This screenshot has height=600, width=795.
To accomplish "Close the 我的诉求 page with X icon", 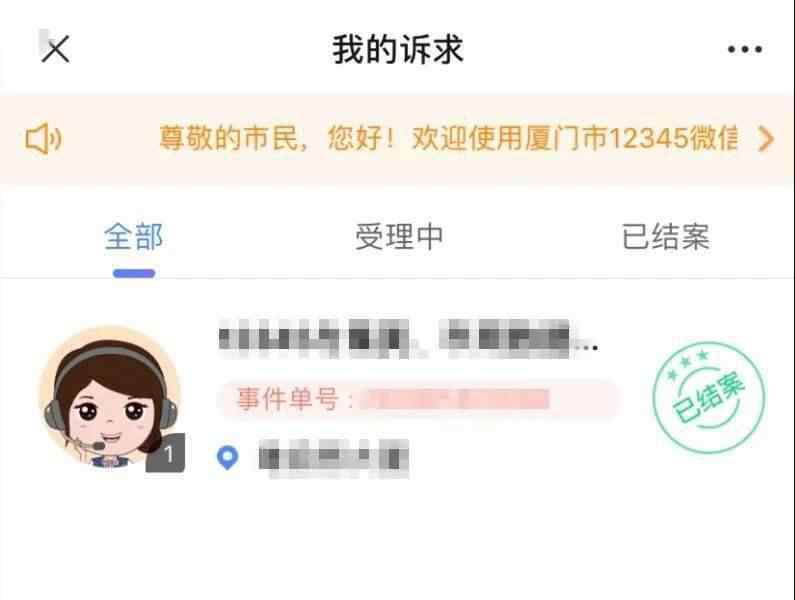I will click(55, 49).
